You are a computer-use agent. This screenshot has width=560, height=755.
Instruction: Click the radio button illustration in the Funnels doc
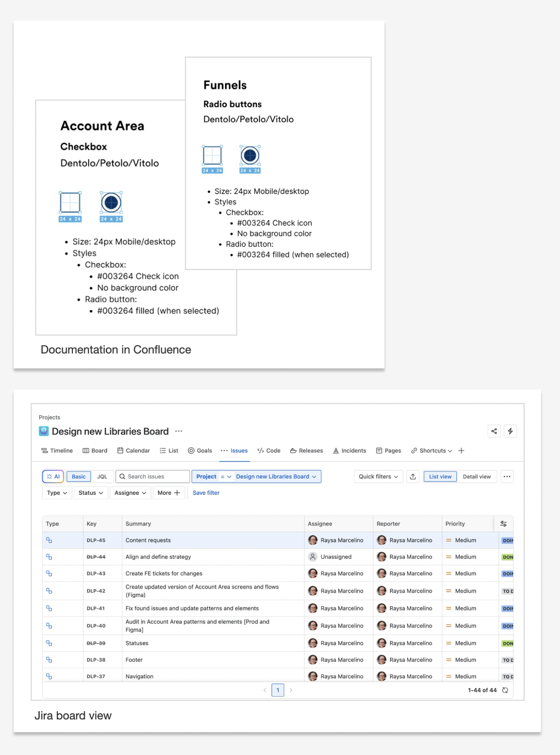[250, 155]
